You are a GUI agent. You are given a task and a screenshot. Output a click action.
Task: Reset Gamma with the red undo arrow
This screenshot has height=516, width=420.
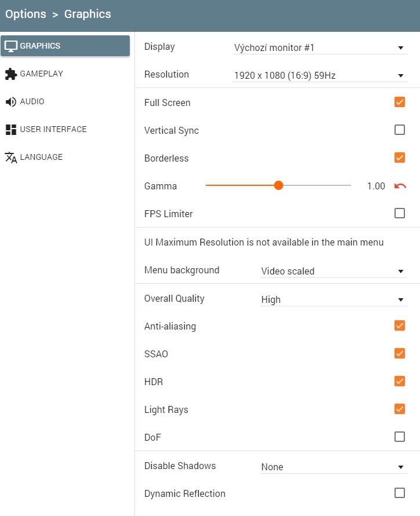pyautogui.click(x=400, y=186)
